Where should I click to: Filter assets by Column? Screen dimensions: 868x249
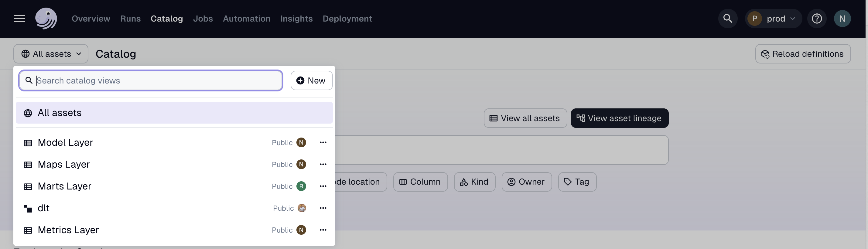pos(420,182)
